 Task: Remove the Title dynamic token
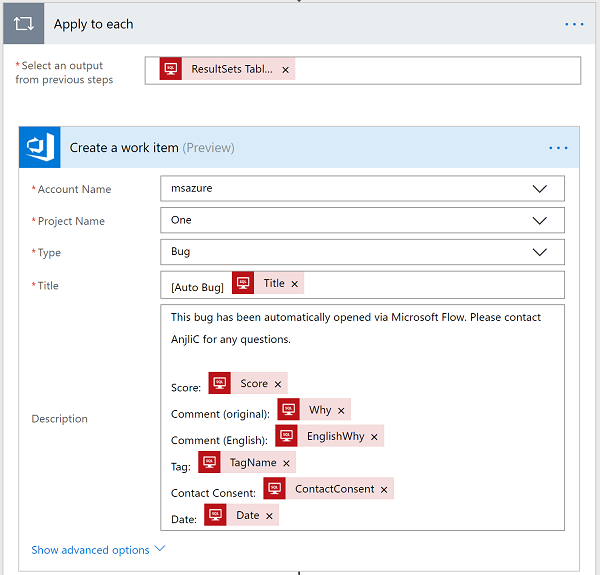coord(295,284)
